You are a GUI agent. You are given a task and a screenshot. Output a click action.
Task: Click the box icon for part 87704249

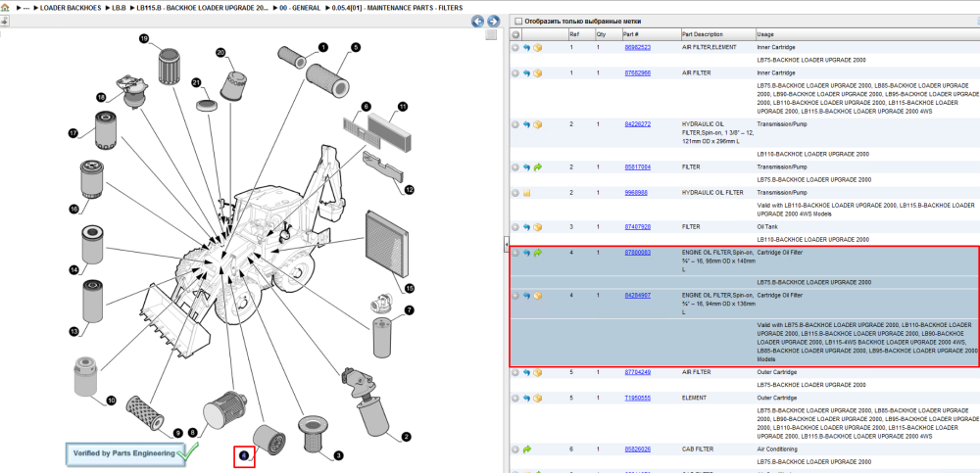coord(537,372)
